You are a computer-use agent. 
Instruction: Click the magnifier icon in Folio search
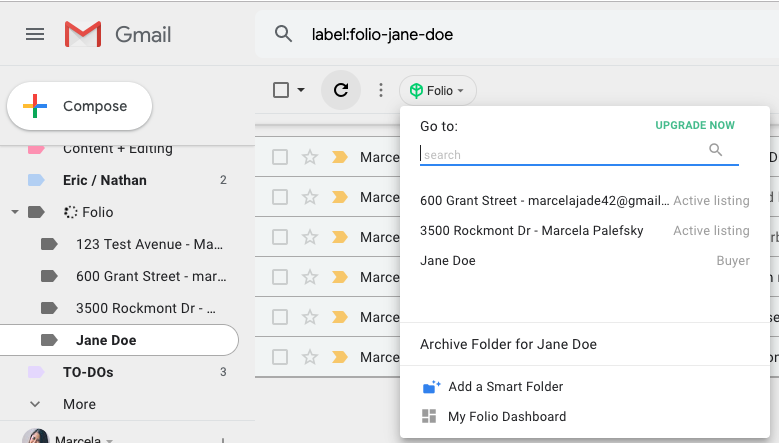715,149
